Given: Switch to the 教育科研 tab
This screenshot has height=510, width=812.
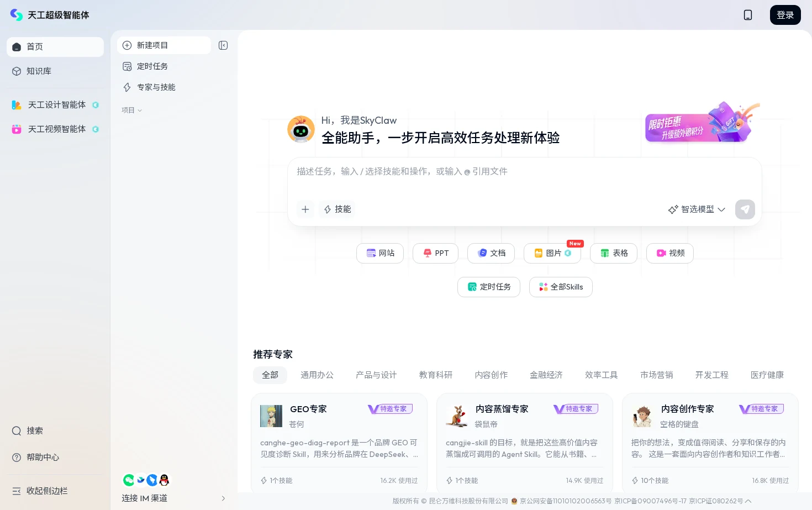Looking at the screenshot, I should pos(436,375).
